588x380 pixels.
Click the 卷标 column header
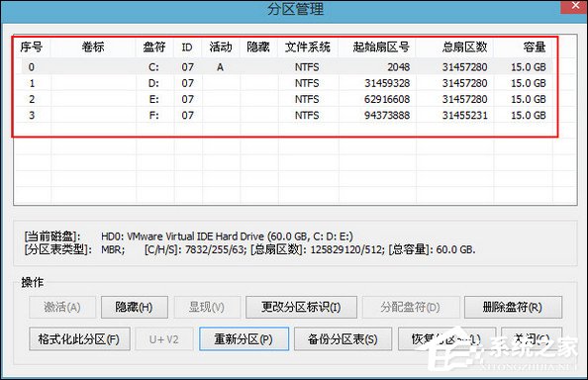(x=93, y=47)
